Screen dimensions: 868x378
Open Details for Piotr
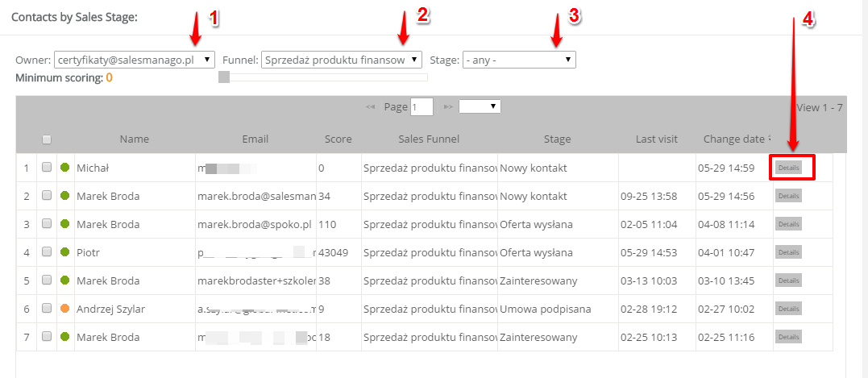pos(788,252)
